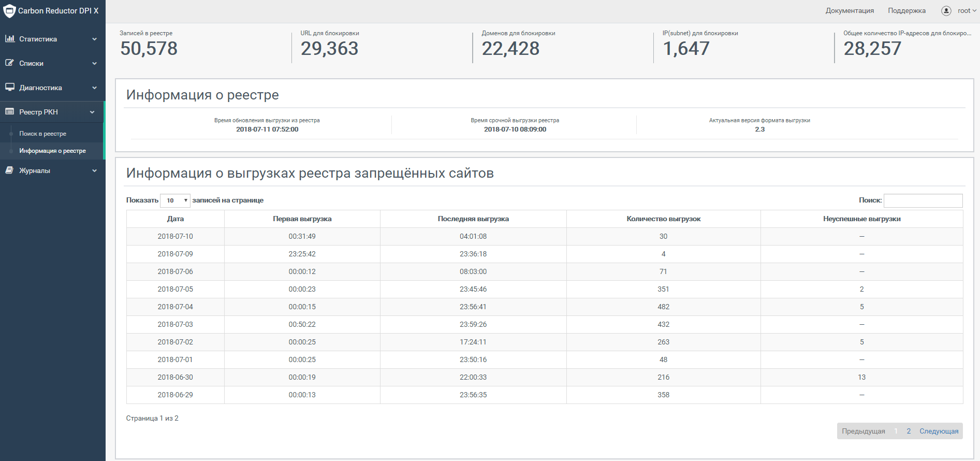This screenshot has width=980, height=461.
Task: Open the Документация link
Action: click(850, 10)
